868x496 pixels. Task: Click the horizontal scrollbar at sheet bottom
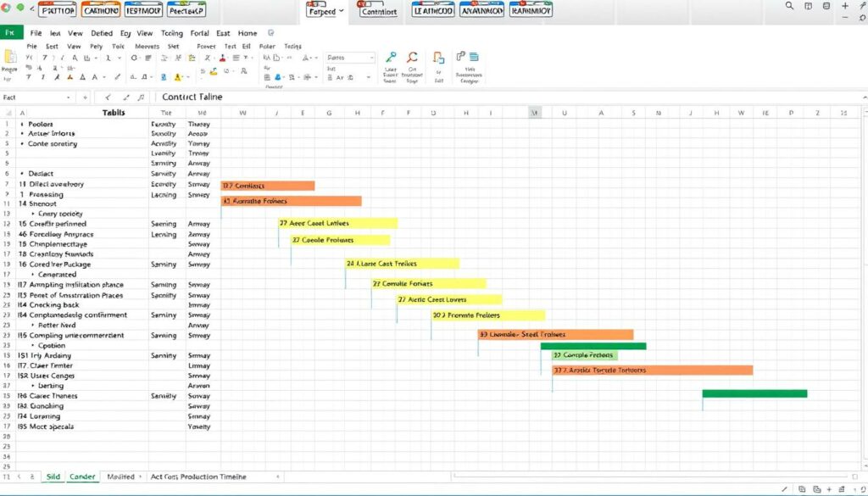(650, 476)
